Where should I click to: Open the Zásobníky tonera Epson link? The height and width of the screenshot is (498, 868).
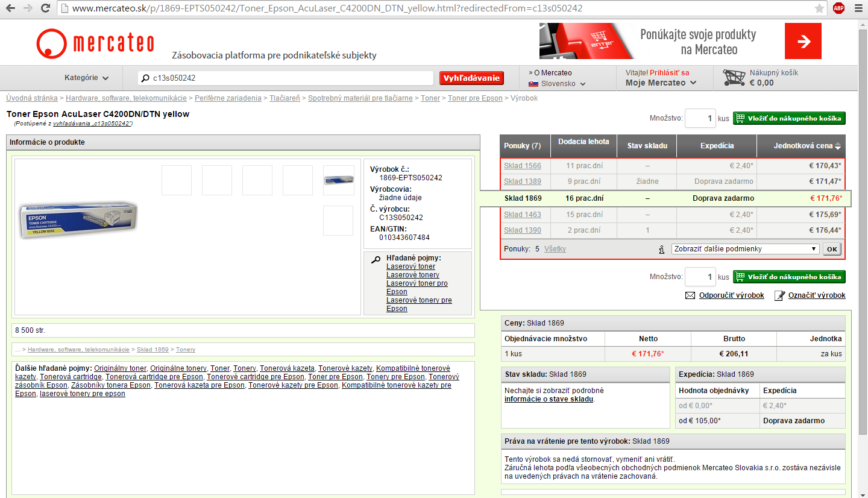pos(111,385)
